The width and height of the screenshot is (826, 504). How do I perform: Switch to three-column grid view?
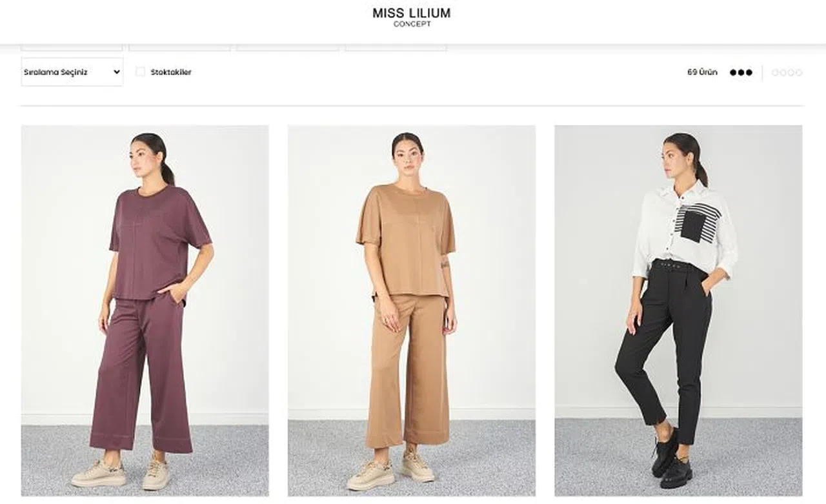(x=741, y=72)
